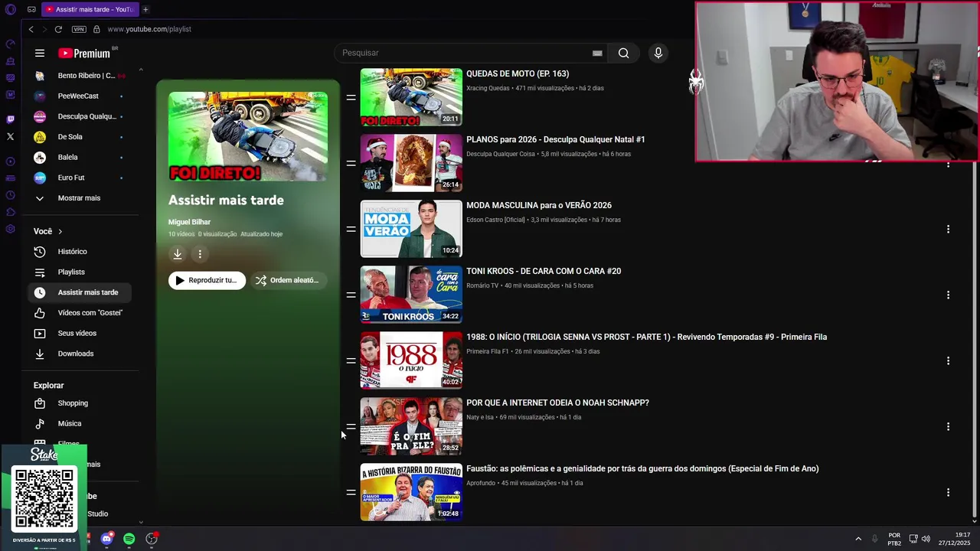Image resolution: width=980 pixels, height=551 pixels.
Task: Play all with Reproduzir tudo button
Action: (207, 280)
